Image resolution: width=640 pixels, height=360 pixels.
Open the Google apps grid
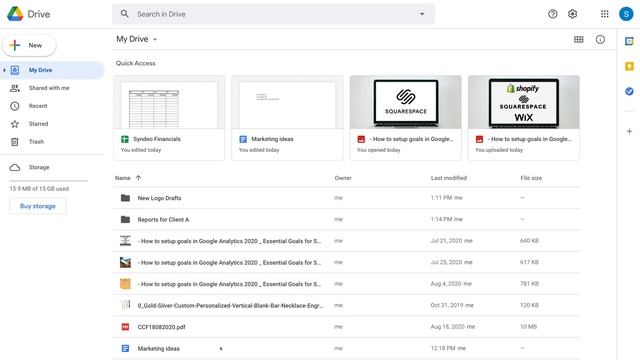[604, 14]
